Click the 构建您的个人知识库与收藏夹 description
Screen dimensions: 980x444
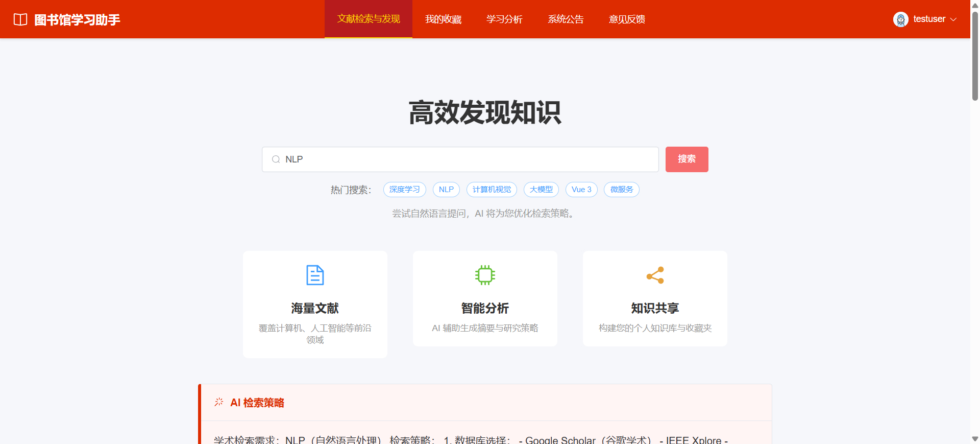coord(655,328)
